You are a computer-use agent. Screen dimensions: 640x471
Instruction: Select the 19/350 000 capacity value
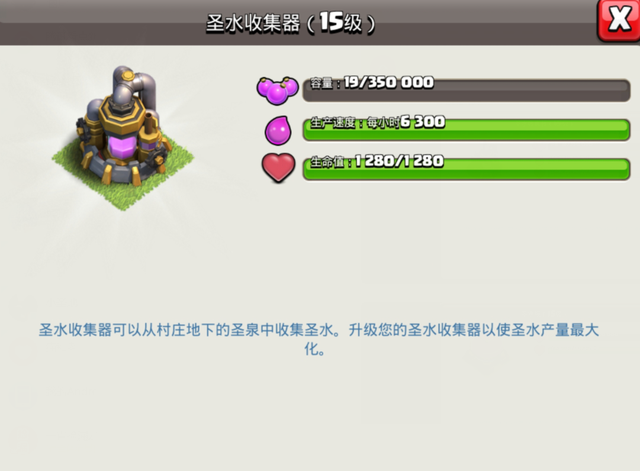(389, 82)
